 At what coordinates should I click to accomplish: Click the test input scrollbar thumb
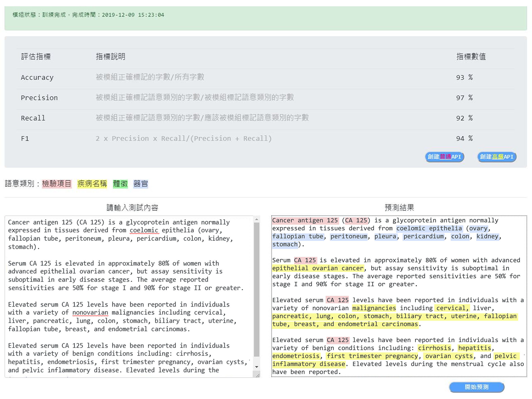pos(257,290)
